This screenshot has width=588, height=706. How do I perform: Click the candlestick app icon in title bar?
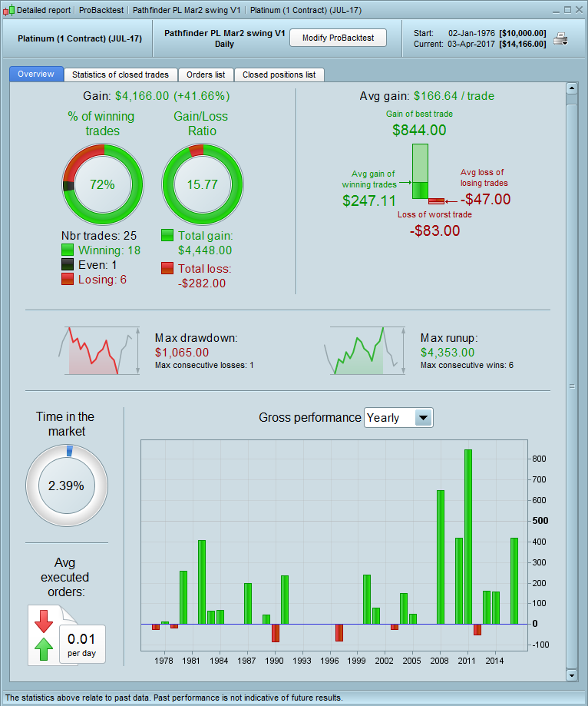(x=8, y=10)
